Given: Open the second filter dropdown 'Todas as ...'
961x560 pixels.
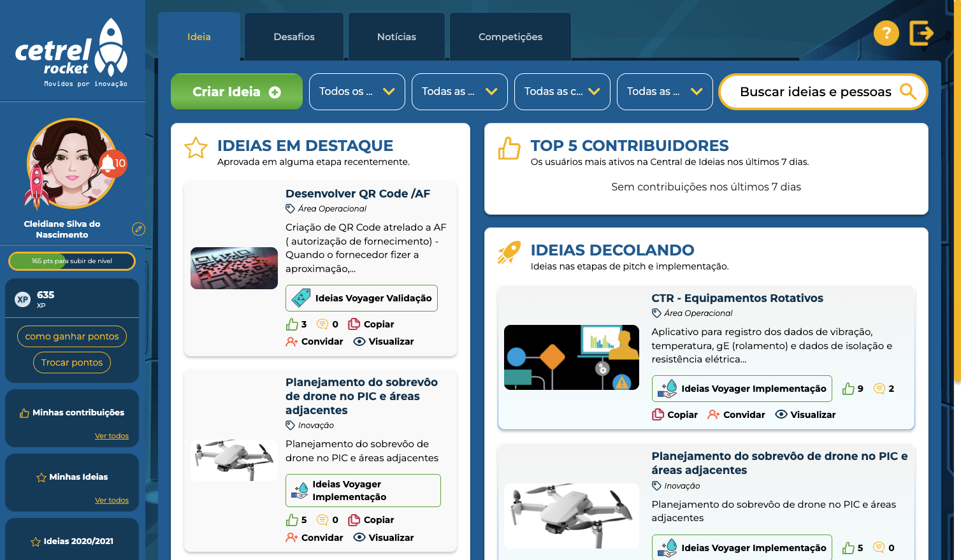Looking at the screenshot, I should tap(459, 92).
